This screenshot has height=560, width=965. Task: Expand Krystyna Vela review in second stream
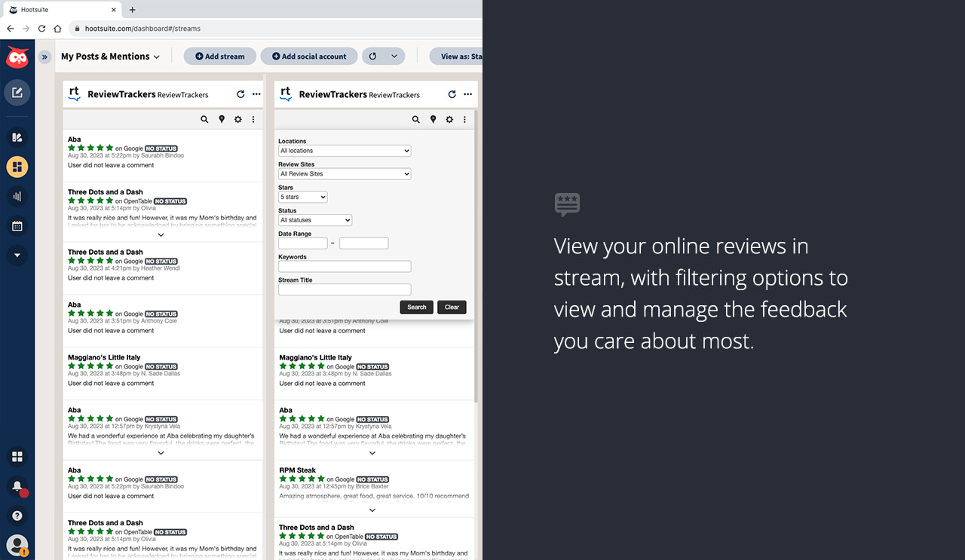point(372,453)
